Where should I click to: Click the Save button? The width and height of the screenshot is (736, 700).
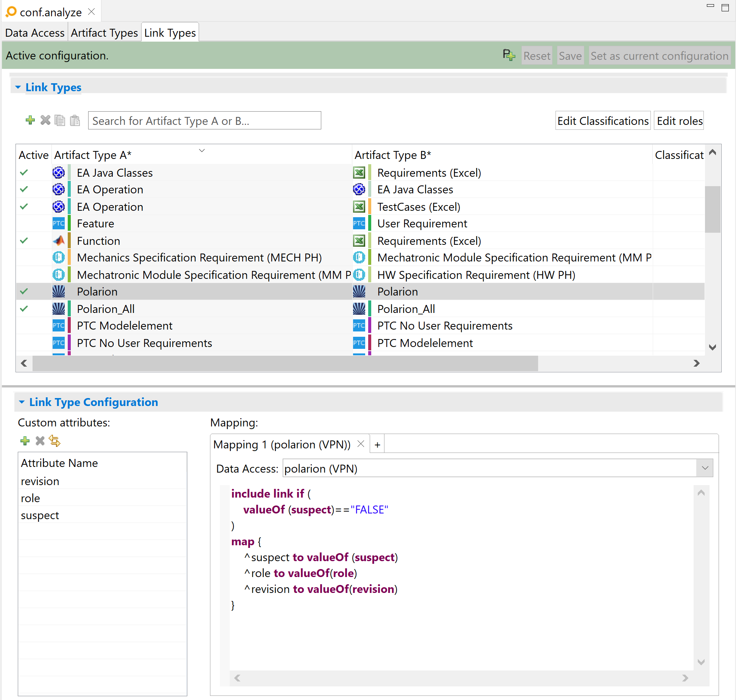[x=570, y=56]
